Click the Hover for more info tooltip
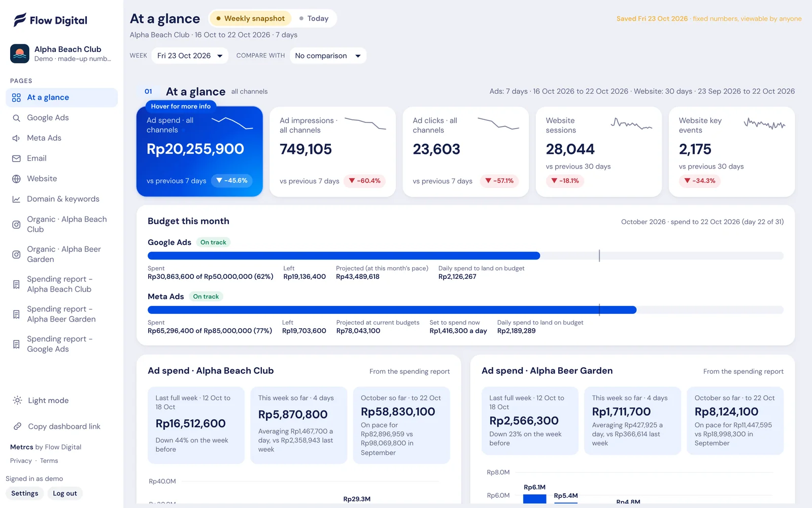Viewport: 812px width, 508px height. [x=181, y=106]
